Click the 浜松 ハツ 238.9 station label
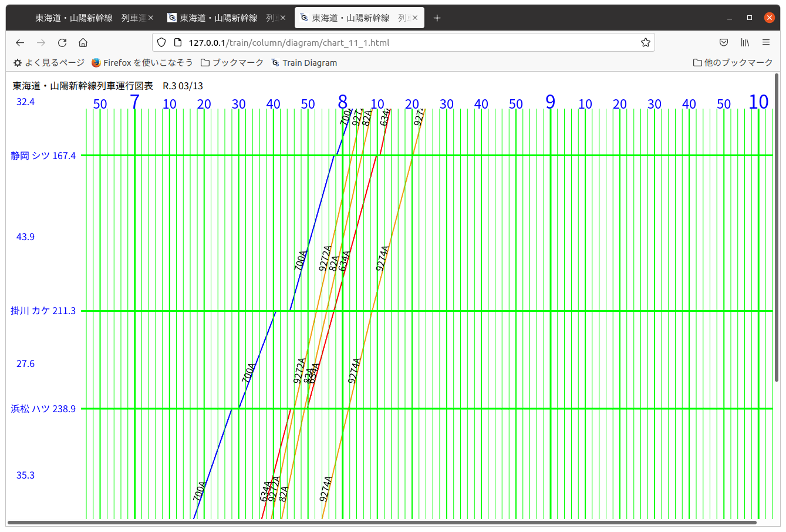This screenshot has height=532, width=786. 43,409
